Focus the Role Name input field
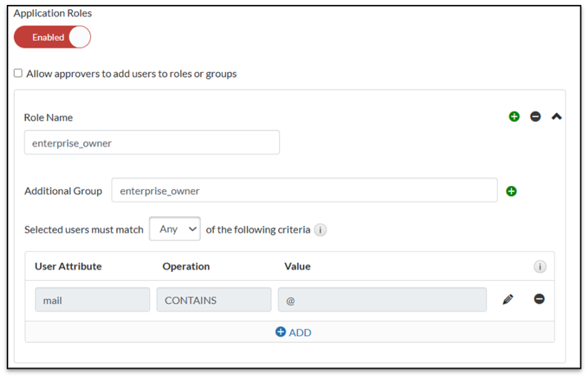Image resolution: width=588 pixels, height=378 pixels. 152,143
